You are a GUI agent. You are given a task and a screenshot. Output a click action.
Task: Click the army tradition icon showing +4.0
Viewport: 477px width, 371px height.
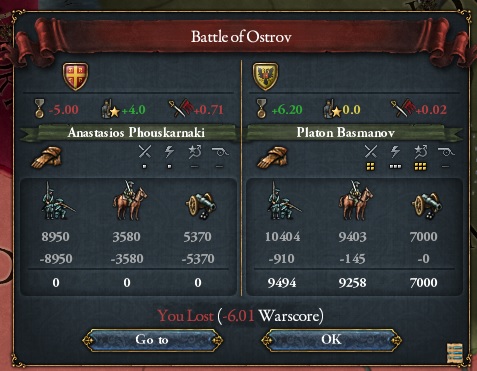[x=110, y=109]
